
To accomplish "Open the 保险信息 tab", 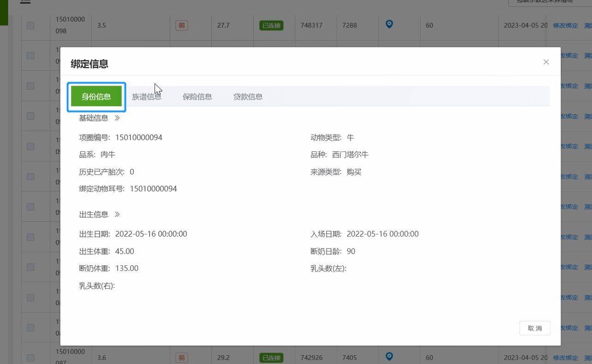I will point(197,96).
